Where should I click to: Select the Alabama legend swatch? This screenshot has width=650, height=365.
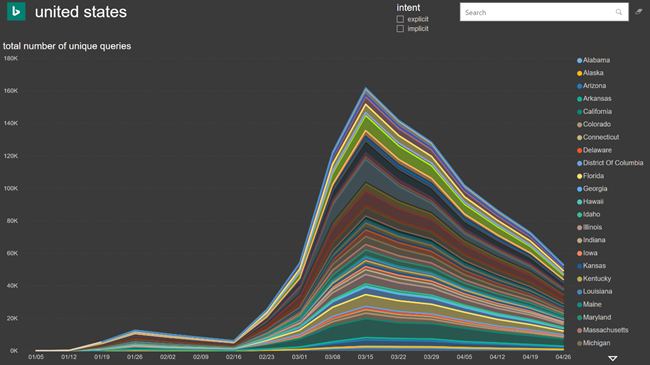tap(580, 61)
